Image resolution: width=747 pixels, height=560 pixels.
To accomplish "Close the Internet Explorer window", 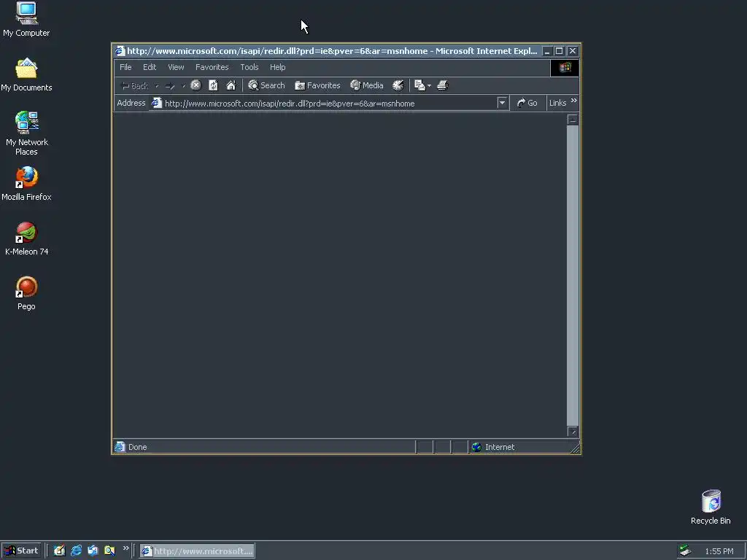I will (573, 51).
